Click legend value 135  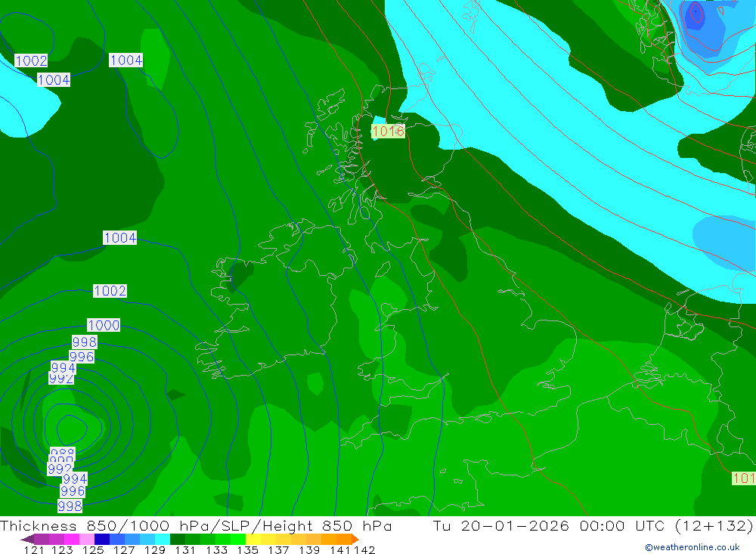248,549
